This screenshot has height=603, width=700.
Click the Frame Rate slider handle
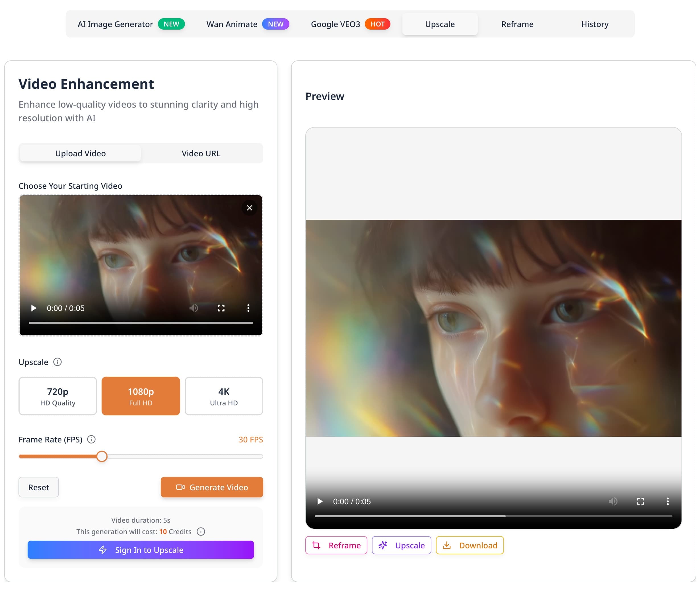tap(102, 456)
